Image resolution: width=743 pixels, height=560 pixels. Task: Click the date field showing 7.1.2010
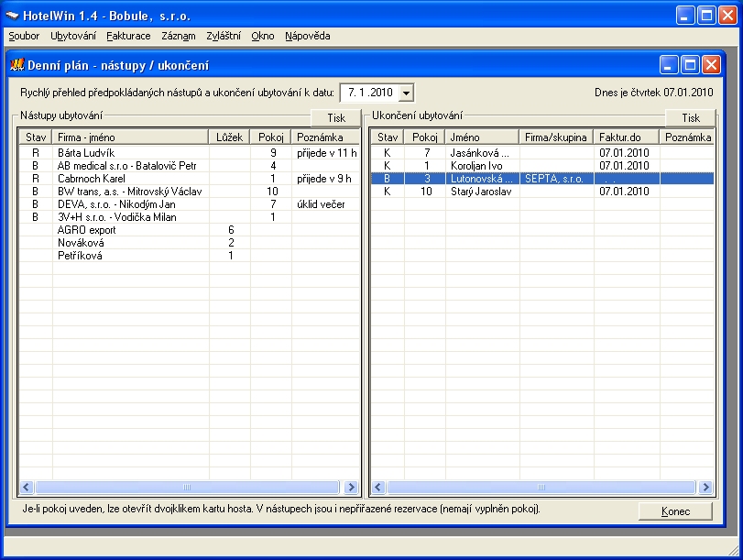click(x=368, y=93)
